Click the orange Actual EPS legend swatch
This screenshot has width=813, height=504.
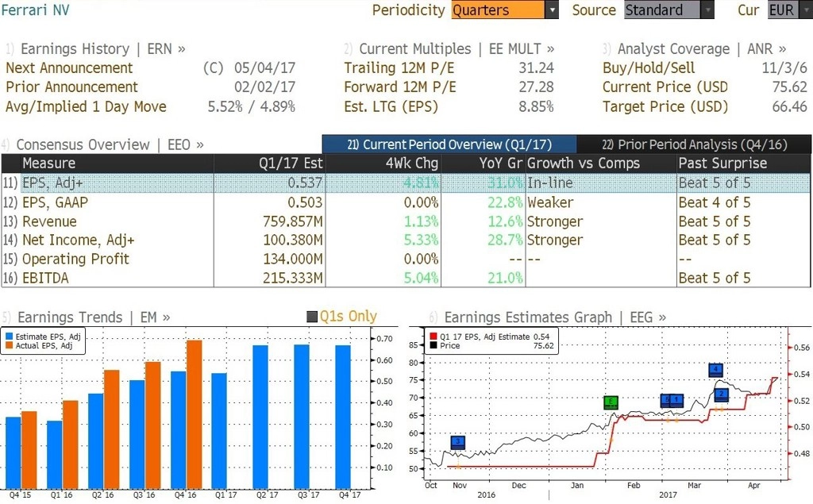9,345
